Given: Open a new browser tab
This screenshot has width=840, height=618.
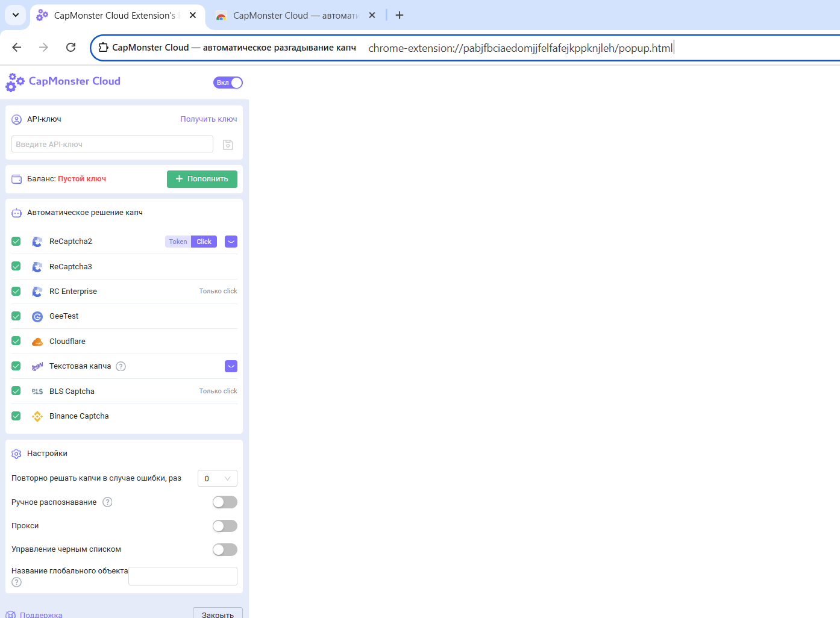Looking at the screenshot, I should pos(400,15).
